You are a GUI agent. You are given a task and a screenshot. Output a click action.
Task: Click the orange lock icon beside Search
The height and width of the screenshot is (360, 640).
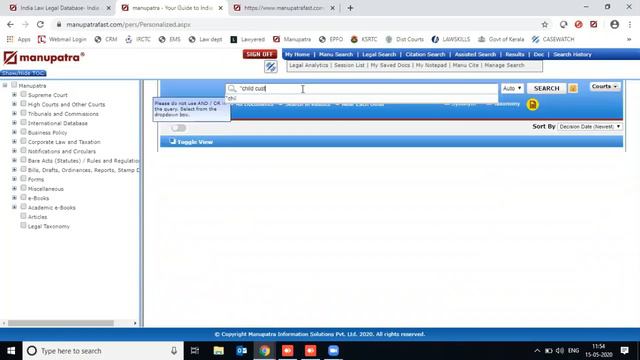[x=573, y=88]
